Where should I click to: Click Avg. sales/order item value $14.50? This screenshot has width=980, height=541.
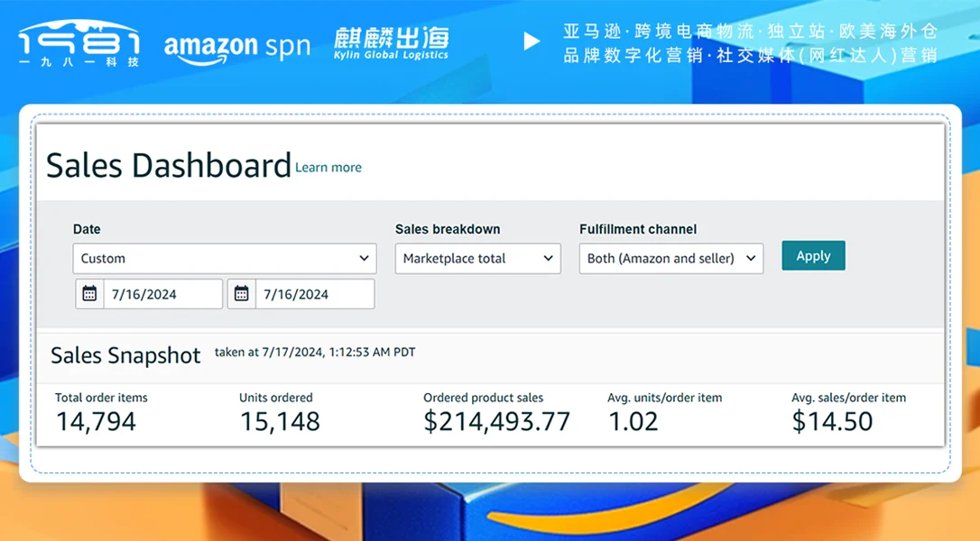[832, 422]
